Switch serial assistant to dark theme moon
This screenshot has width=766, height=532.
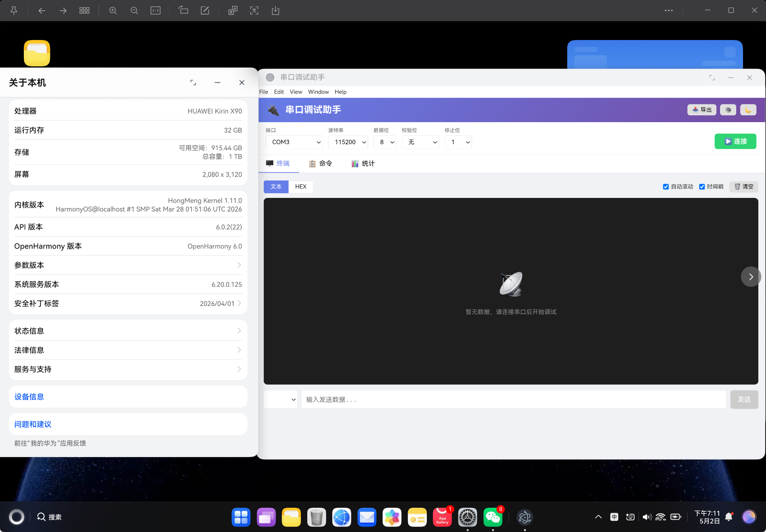pyautogui.click(x=748, y=110)
